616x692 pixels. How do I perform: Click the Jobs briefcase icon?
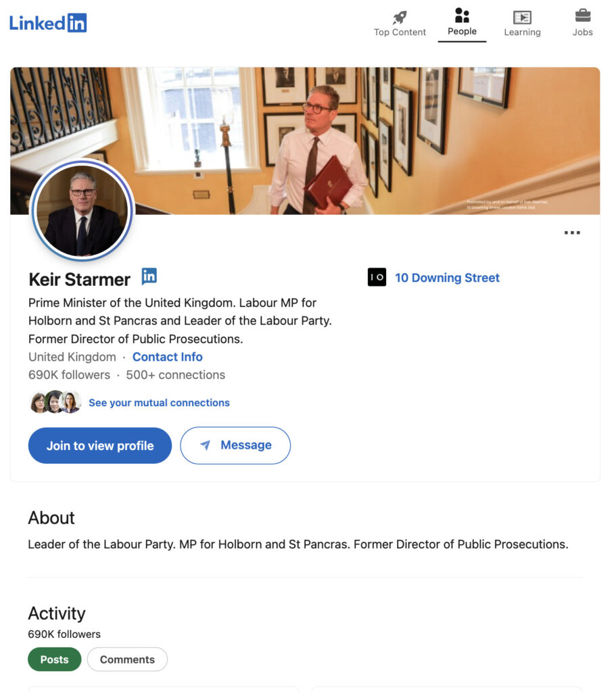tap(582, 15)
